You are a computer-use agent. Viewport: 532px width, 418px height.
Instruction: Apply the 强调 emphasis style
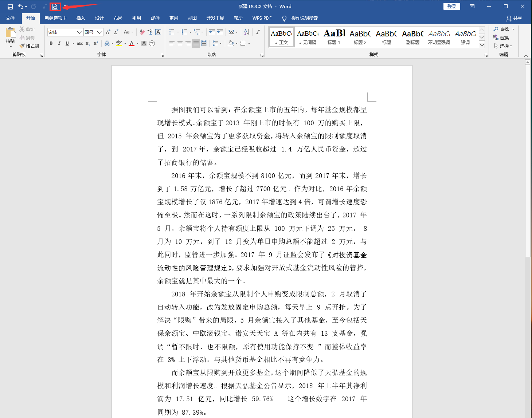tap(465, 37)
